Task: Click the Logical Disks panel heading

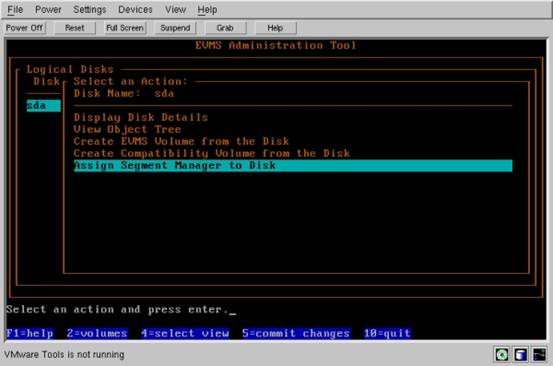Action: [x=70, y=69]
